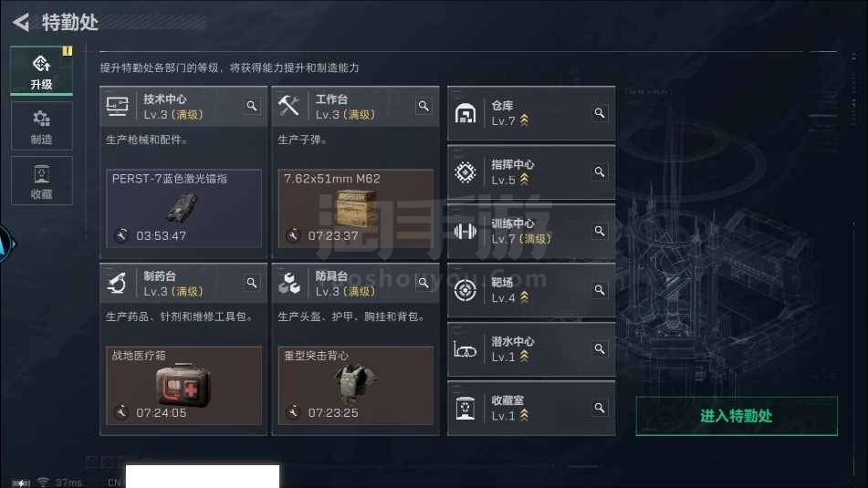Viewport: 868px width, 488px height.
Task: Click the back arrow beside 特勤处
Action: point(20,22)
